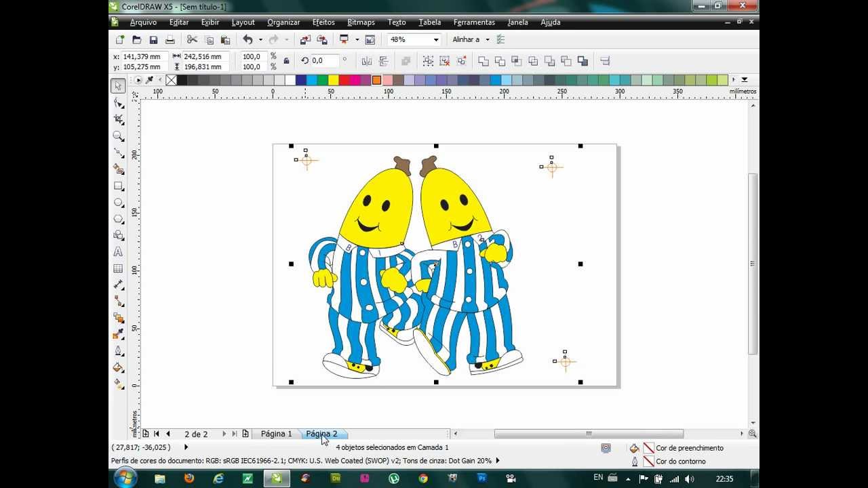
Task: Click the Windows Start button
Action: pos(126,478)
